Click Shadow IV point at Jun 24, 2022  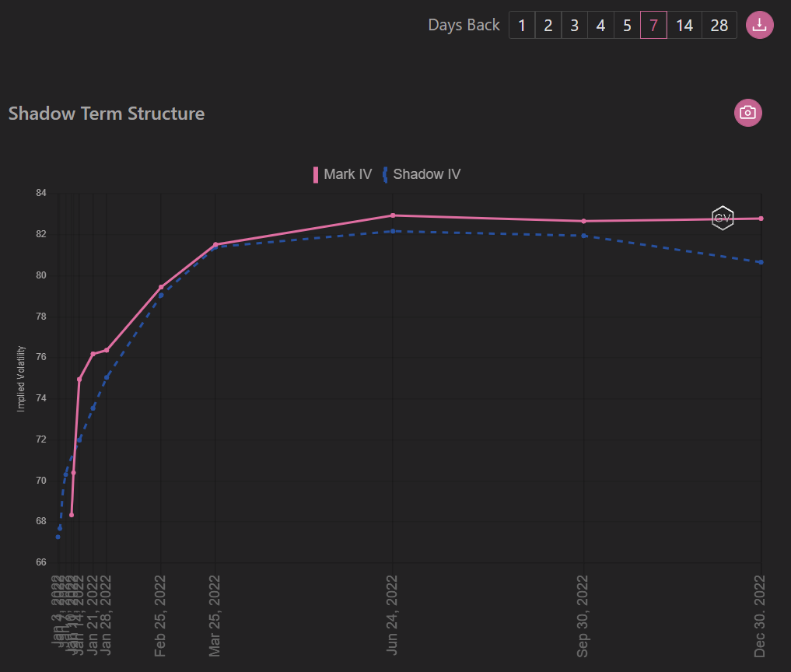[393, 231]
